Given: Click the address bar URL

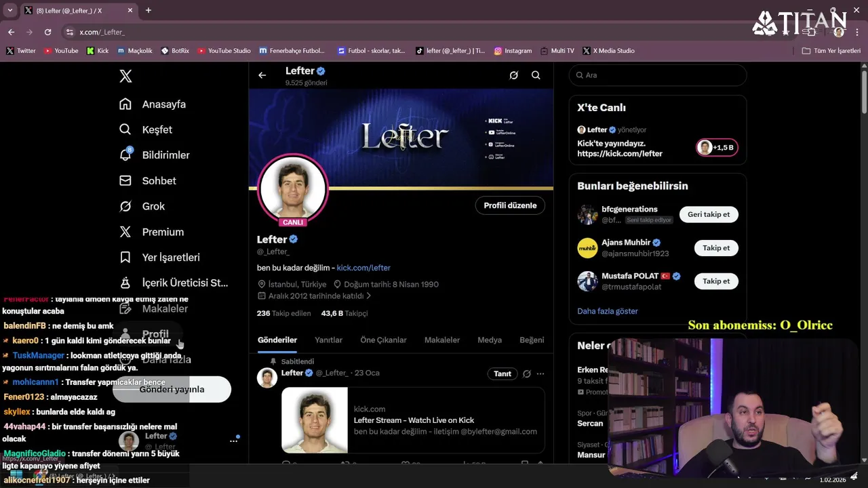Looking at the screenshot, I should pos(102,32).
